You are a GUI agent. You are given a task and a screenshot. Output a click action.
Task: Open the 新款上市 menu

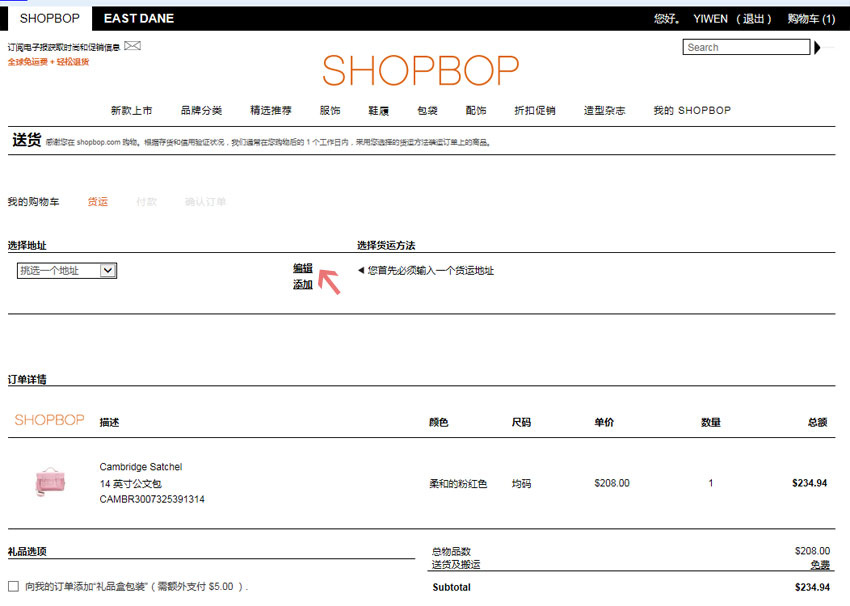point(132,111)
